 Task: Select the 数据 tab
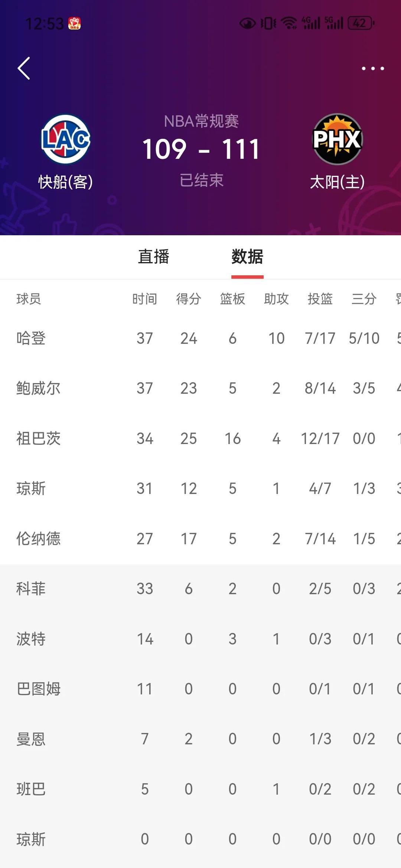coord(247,257)
